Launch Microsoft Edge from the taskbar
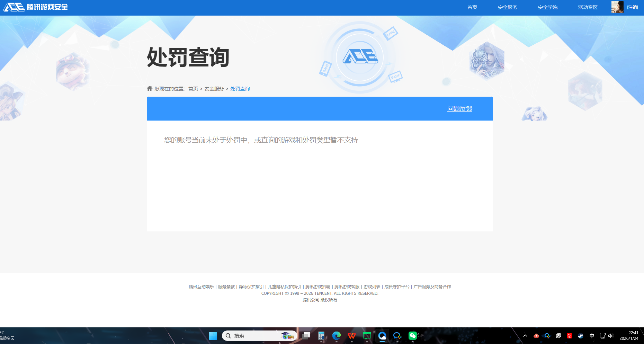Screen dimensions: 644x344 pyautogui.click(x=336, y=336)
